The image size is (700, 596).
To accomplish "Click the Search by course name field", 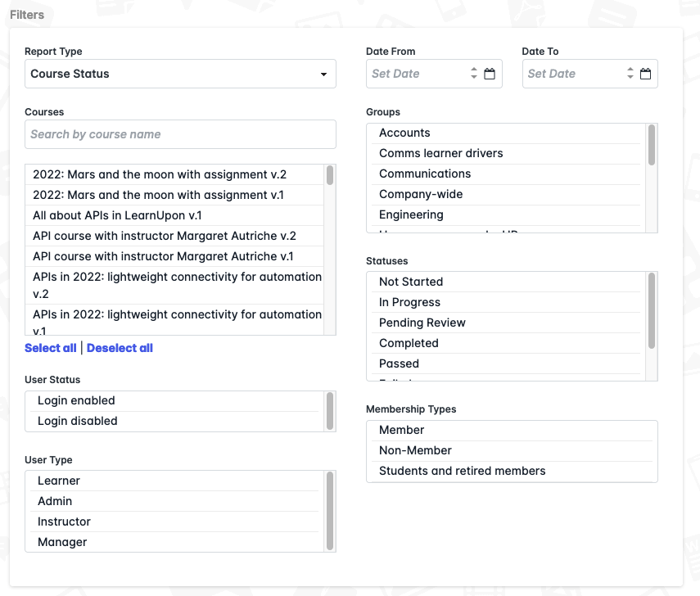I will pos(180,134).
